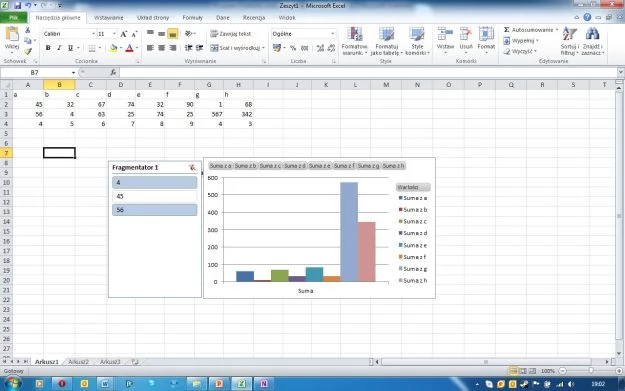Click the Bold formatting icon

click(x=48, y=48)
